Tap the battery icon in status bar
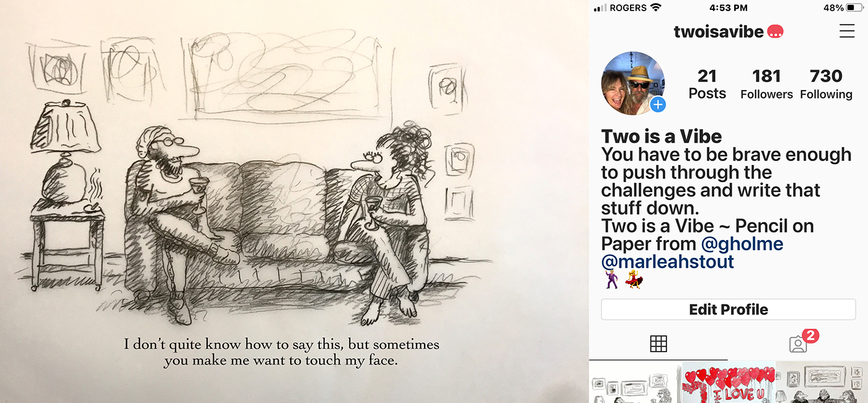 click(854, 8)
